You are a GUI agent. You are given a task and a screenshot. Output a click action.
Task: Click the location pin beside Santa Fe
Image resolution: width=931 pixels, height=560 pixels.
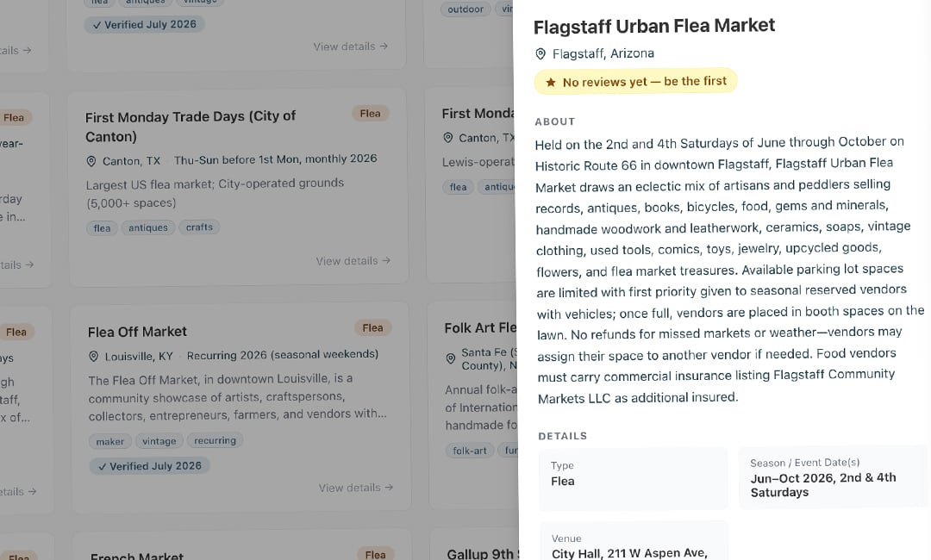click(x=450, y=359)
